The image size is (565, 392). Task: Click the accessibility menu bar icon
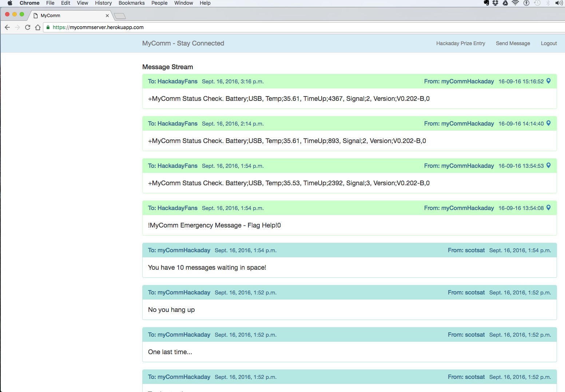(526, 3)
